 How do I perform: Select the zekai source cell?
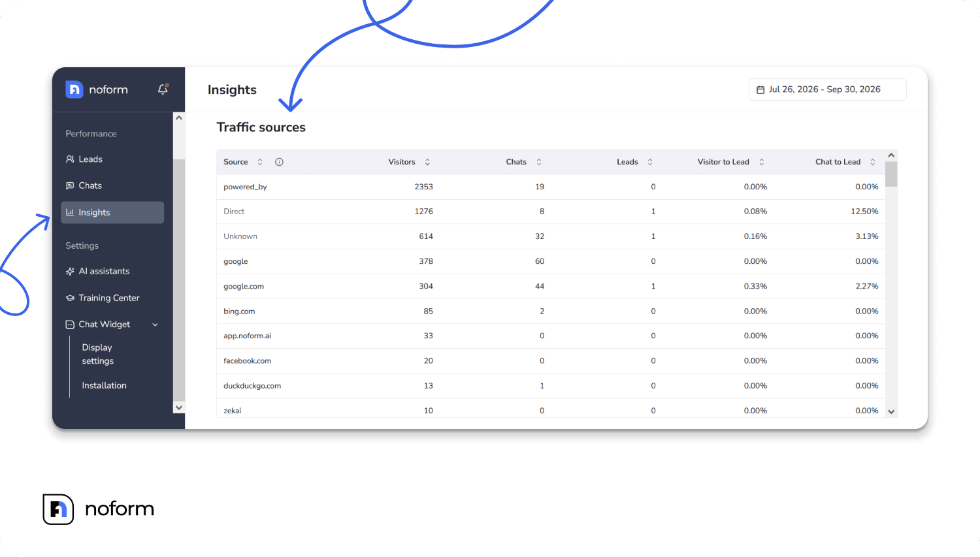click(x=233, y=411)
